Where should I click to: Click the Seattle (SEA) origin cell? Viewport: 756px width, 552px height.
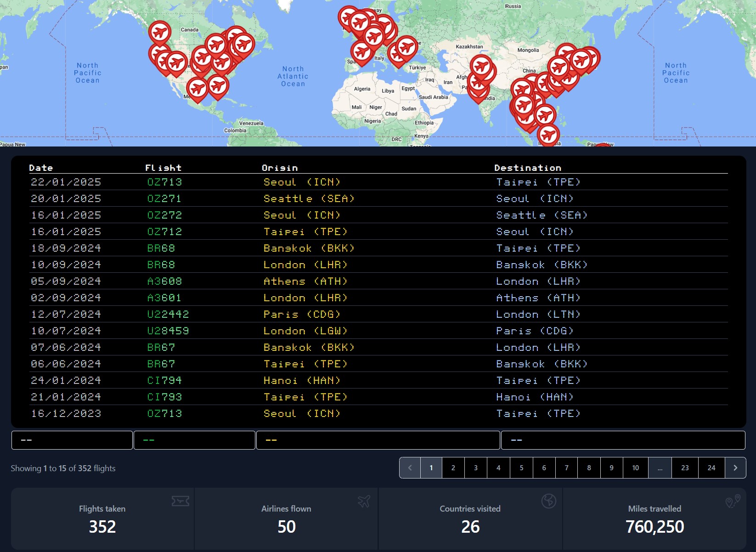309,198
